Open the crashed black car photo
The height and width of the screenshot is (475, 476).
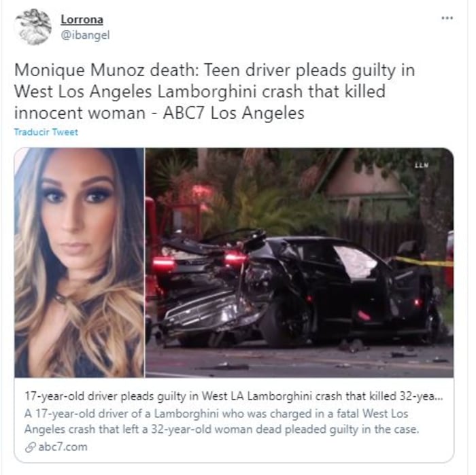pos(299,262)
